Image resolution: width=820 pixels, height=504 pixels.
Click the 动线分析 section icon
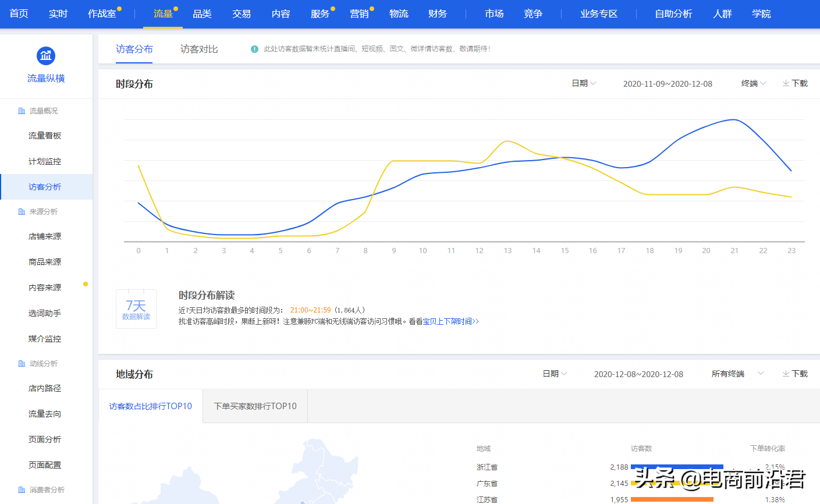click(x=22, y=364)
